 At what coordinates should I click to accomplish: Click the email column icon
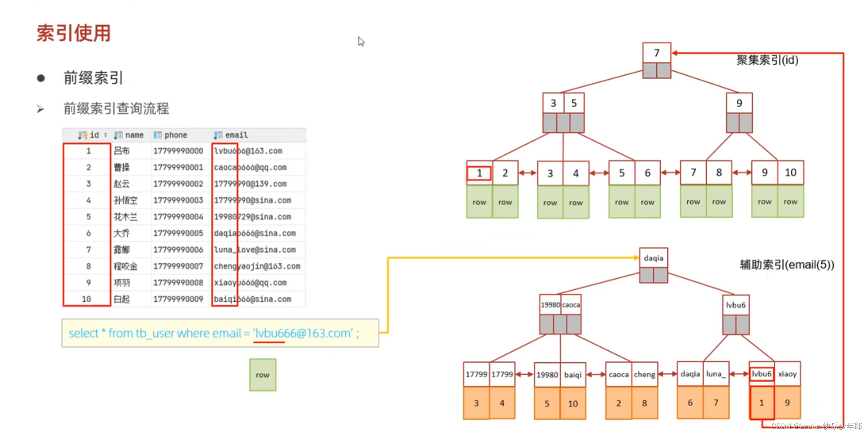pyautogui.click(x=218, y=135)
